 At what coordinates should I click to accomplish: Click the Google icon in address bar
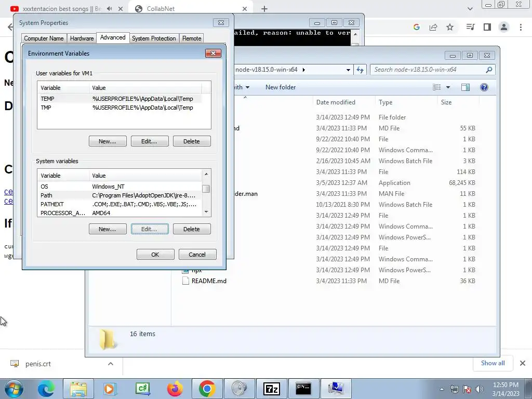tap(417, 27)
